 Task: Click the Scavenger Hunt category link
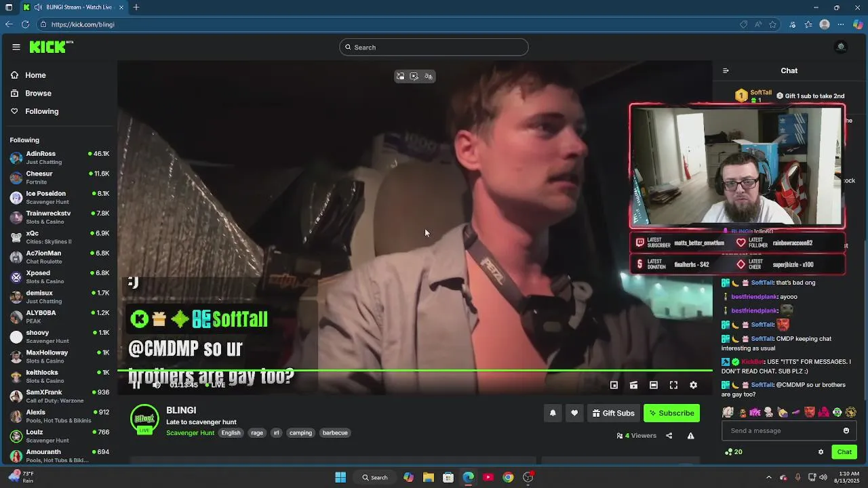(190, 433)
